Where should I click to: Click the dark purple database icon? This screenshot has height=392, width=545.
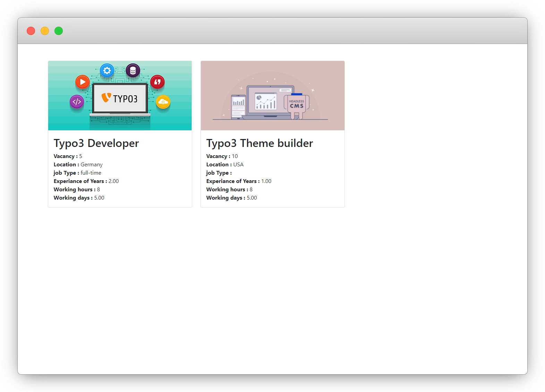click(x=133, y=71)
